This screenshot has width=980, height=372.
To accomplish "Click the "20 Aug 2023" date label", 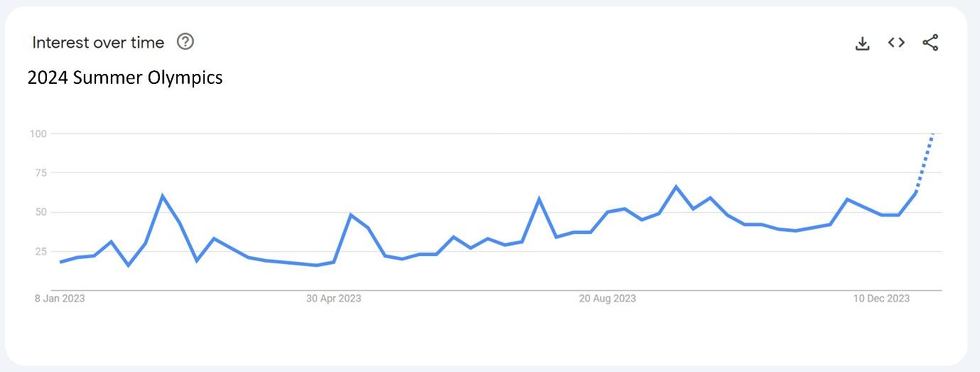I will pyautogui.click(x=608, y=299).
